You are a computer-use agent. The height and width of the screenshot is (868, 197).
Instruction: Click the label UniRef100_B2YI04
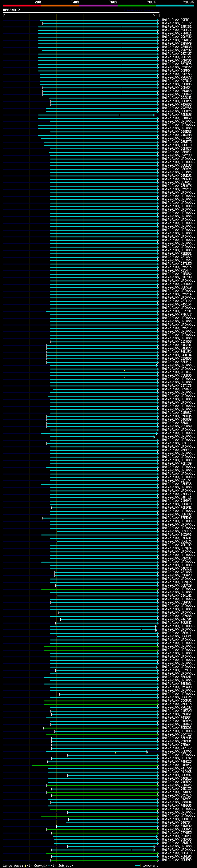[x=176, y=481]
